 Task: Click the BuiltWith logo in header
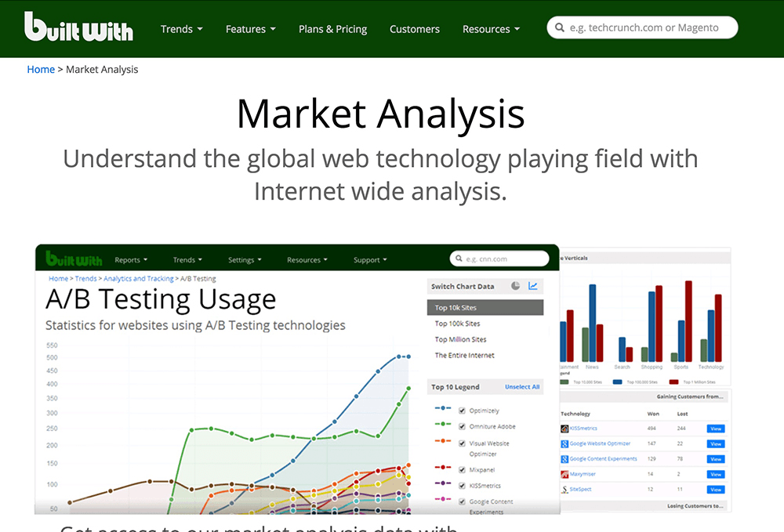(x=78, y=27)
